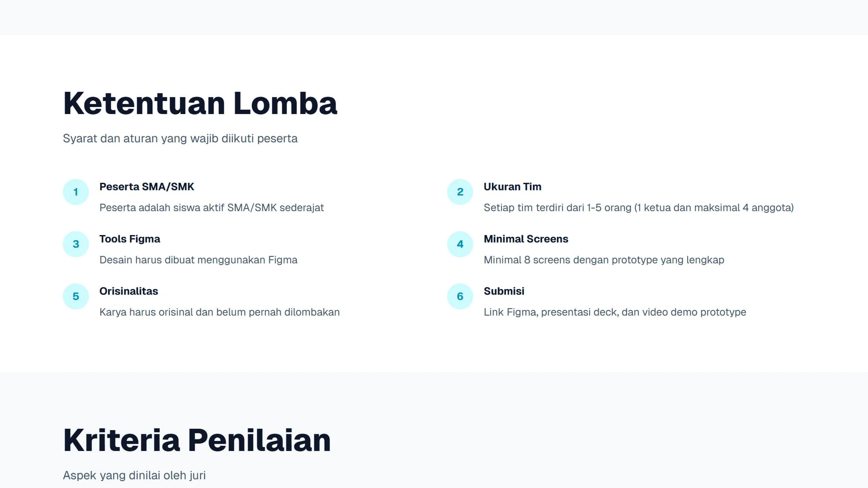The image size is (868, 488).
Task: Click the Tools Figma rule title
Action: (129, 239)
